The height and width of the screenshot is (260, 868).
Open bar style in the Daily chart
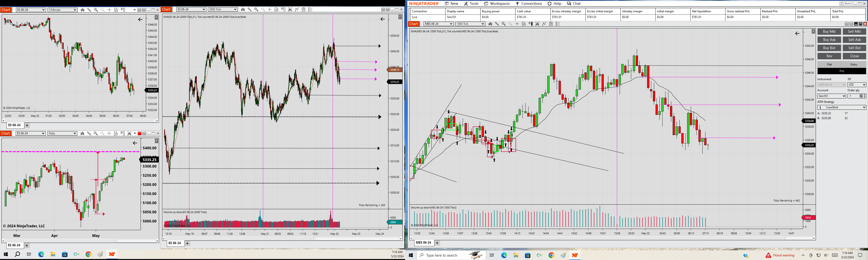82,134
